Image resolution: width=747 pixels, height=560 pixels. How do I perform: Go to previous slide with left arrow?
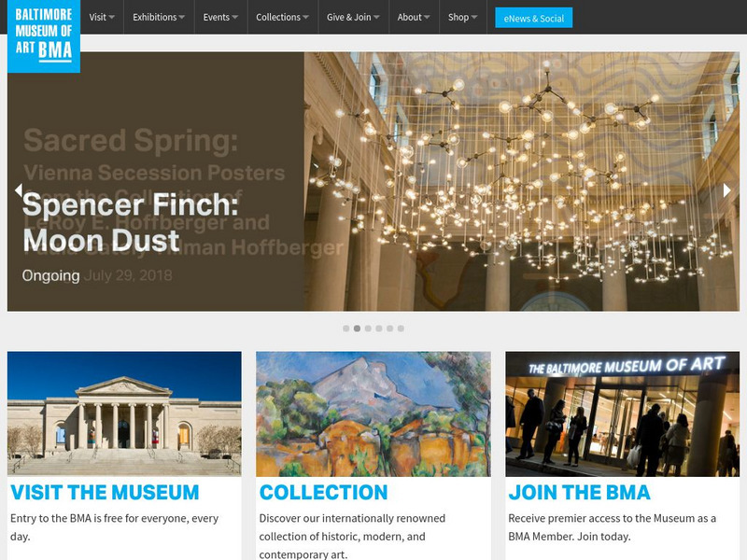click(19, 190)
